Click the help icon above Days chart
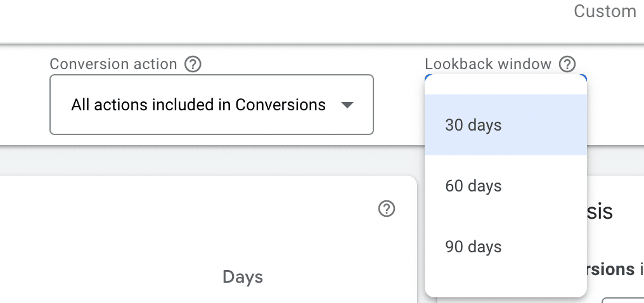644x303 pixels. (387, 209)
